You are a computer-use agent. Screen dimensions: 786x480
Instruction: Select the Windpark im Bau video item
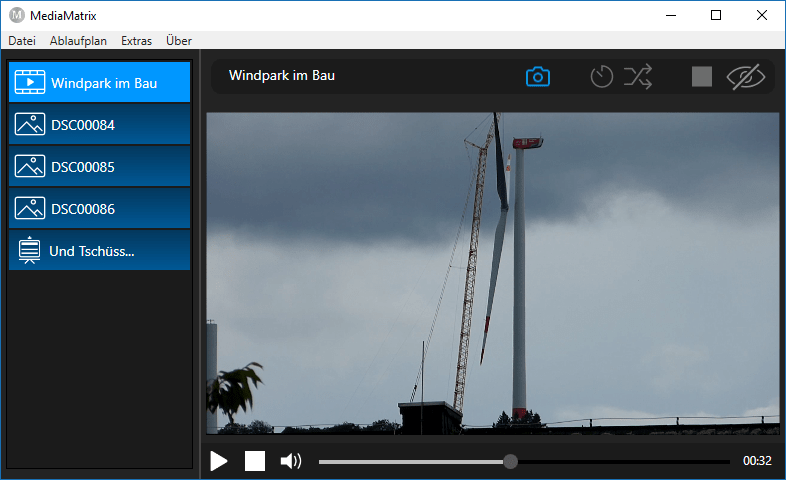(100, 83)
